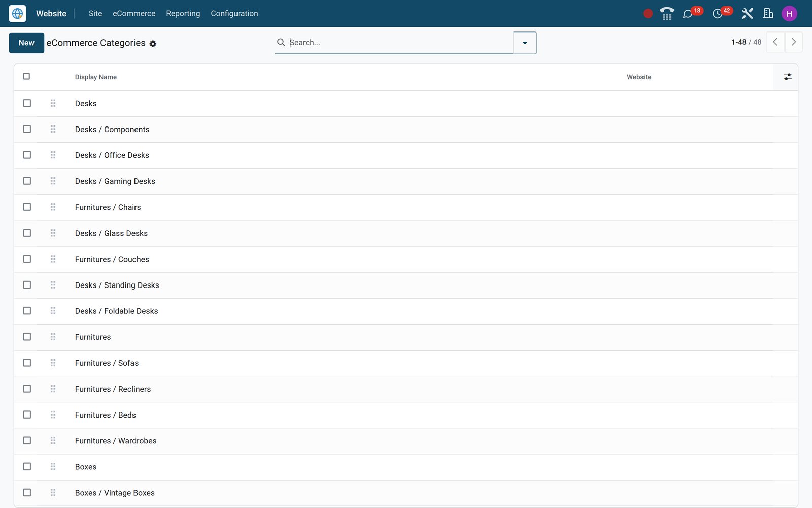Click the search magnifier icon
Image resolution: width=812 pixels, height=508 pixels.
(x=281, y=42)
